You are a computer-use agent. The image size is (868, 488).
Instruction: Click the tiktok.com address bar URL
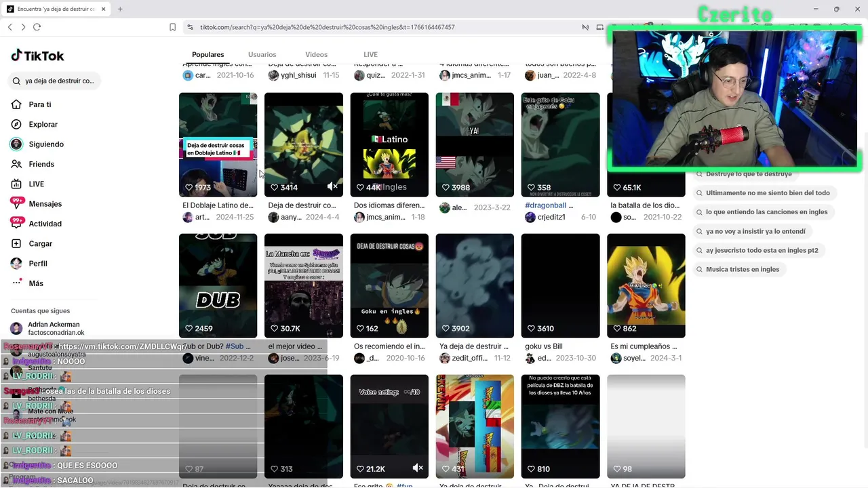(x=327, y=27)
